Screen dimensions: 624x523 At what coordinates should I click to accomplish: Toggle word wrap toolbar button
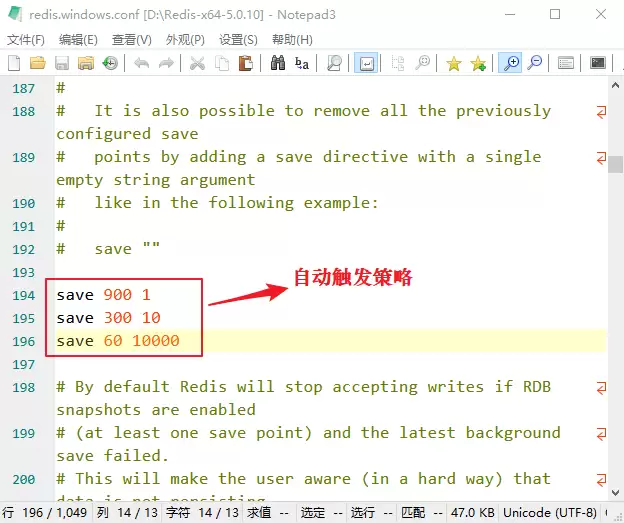366,63
